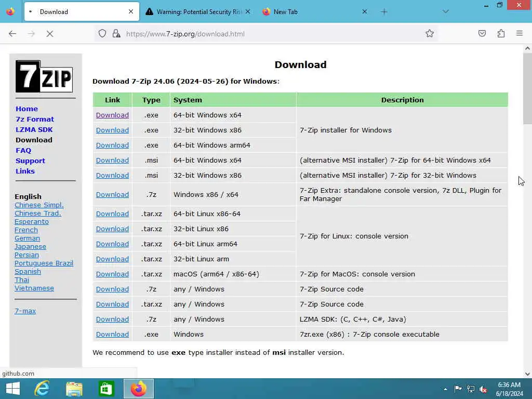532x399 pixels.
Task: Open the Save to Pocket icon
Action: [x=482, y=33]
